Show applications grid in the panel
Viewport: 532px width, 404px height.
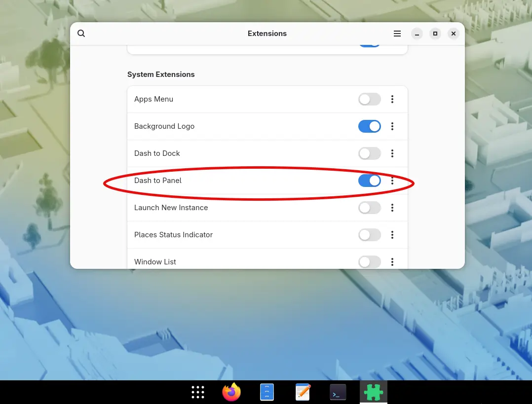(198, 392)
